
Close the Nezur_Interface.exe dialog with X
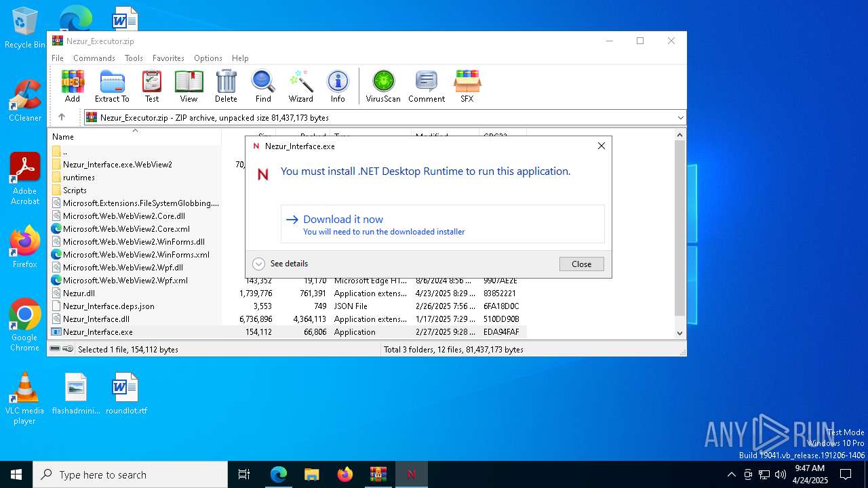coord(601,146)
